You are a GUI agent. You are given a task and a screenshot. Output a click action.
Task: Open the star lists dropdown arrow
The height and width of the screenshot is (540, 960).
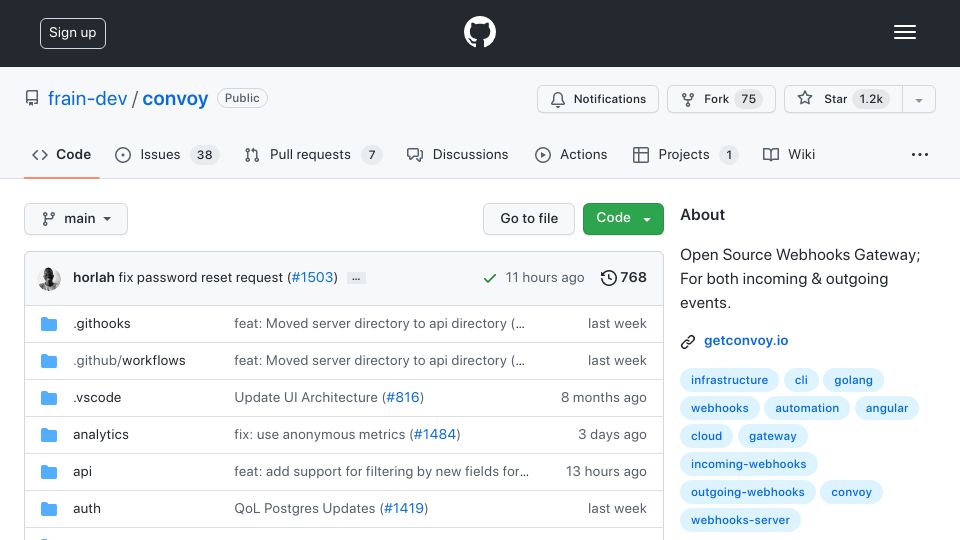[918, 100]
